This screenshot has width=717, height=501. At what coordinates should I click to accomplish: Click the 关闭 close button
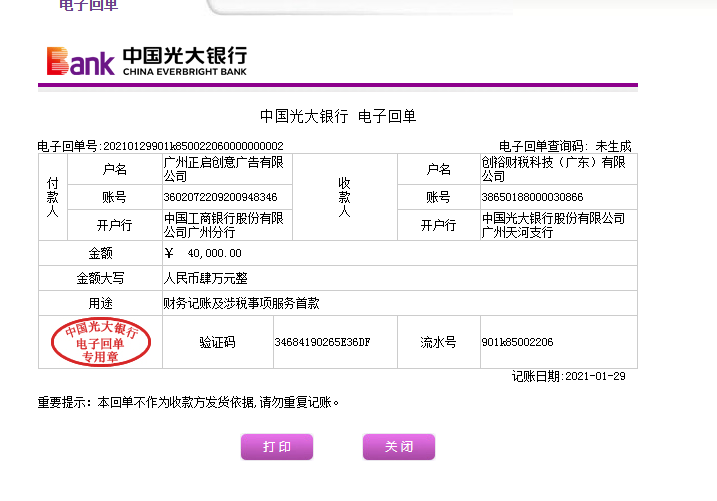click(399, 447)
